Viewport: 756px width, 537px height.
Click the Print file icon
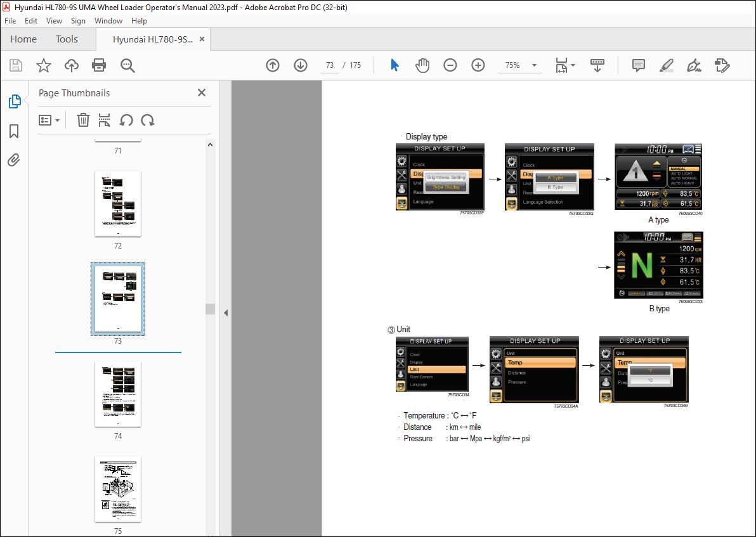coord(99,65)
